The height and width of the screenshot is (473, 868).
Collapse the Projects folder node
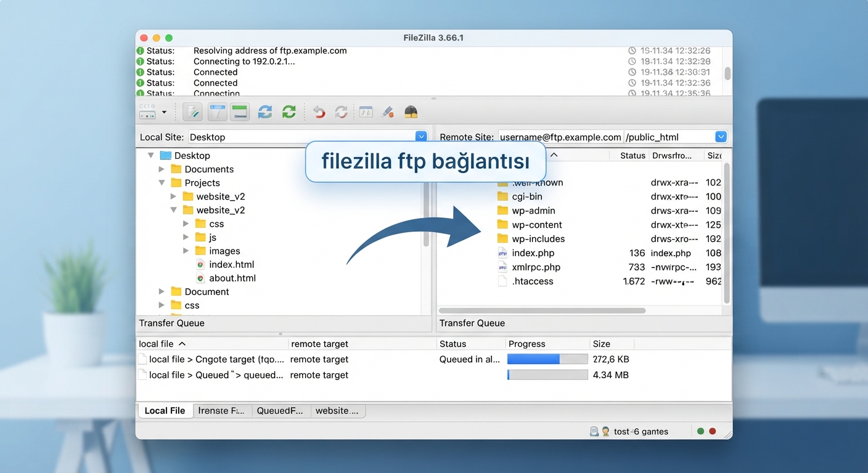click(162, 183)
